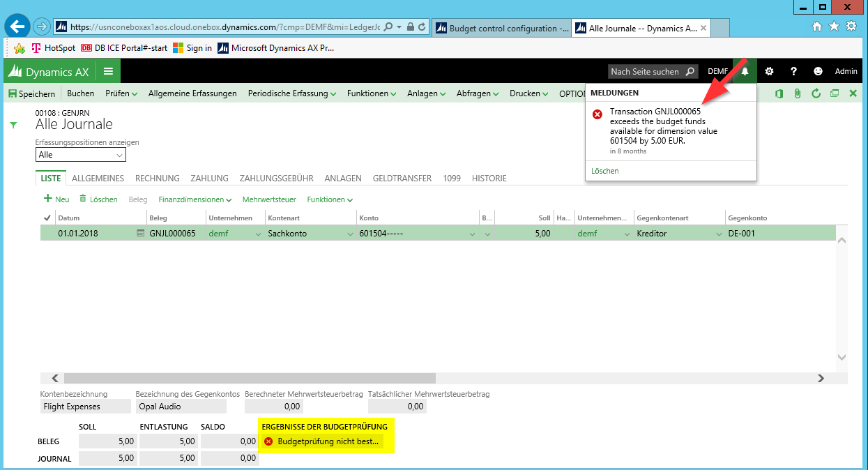This screenshot has width=868, height=470.
Task: Expand the Finanzdimensionen menu
Action: (195, 199)
